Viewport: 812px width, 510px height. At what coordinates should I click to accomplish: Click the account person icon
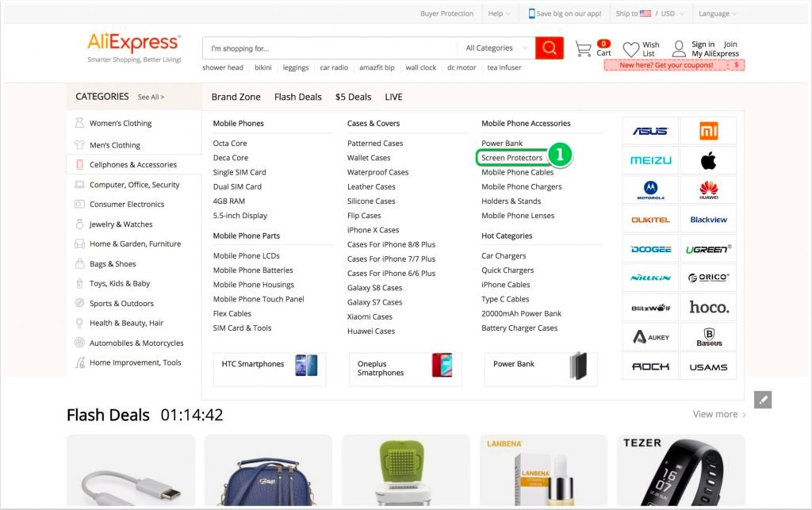click(x=679, y=48)
